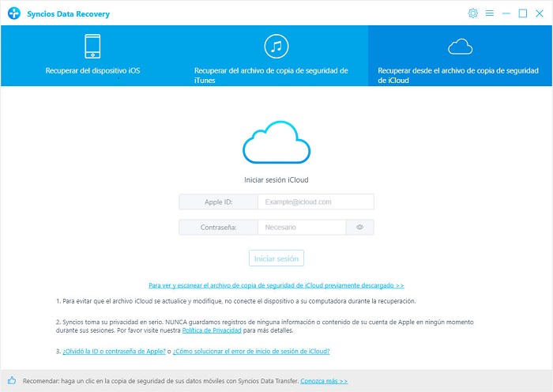Open iCloud login error solution link
This screenshot has height=392, width=553.
(251, 351)
